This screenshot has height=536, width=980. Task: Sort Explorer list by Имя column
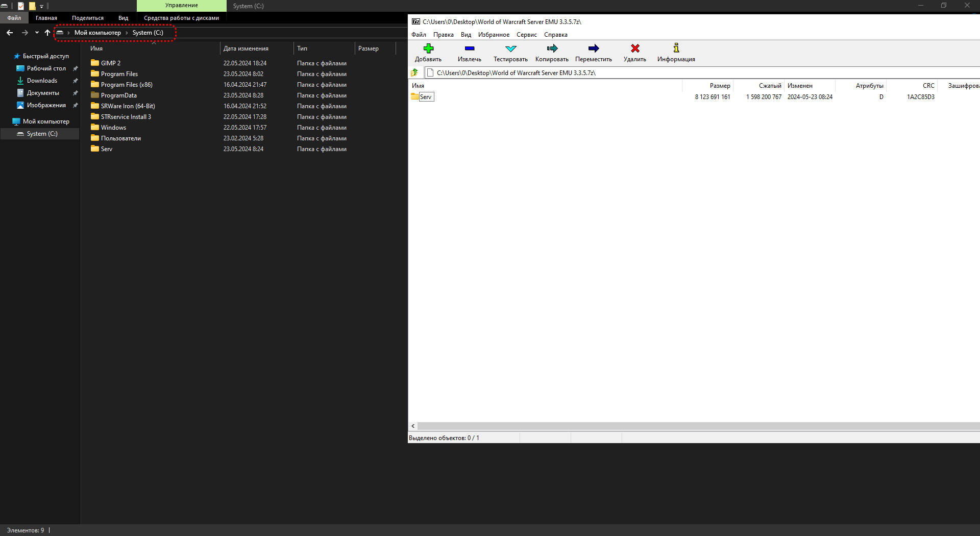(153, 48)
